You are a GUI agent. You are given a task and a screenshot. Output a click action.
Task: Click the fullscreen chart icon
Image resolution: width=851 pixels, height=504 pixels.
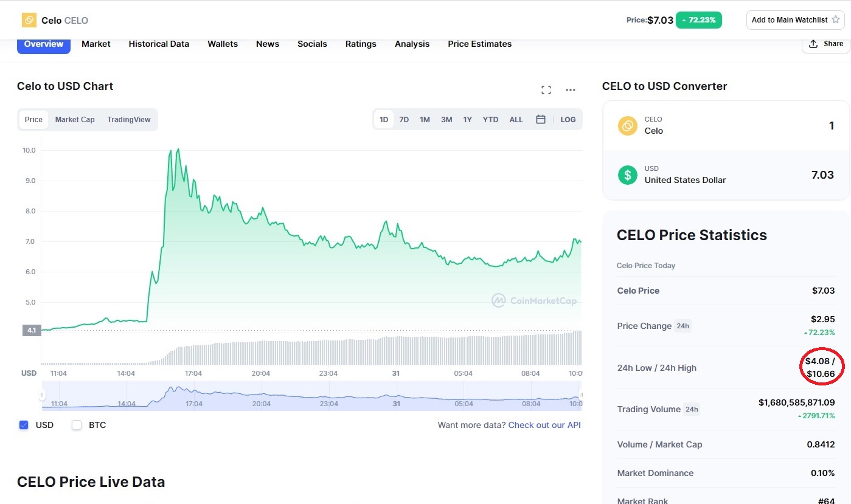546,90
